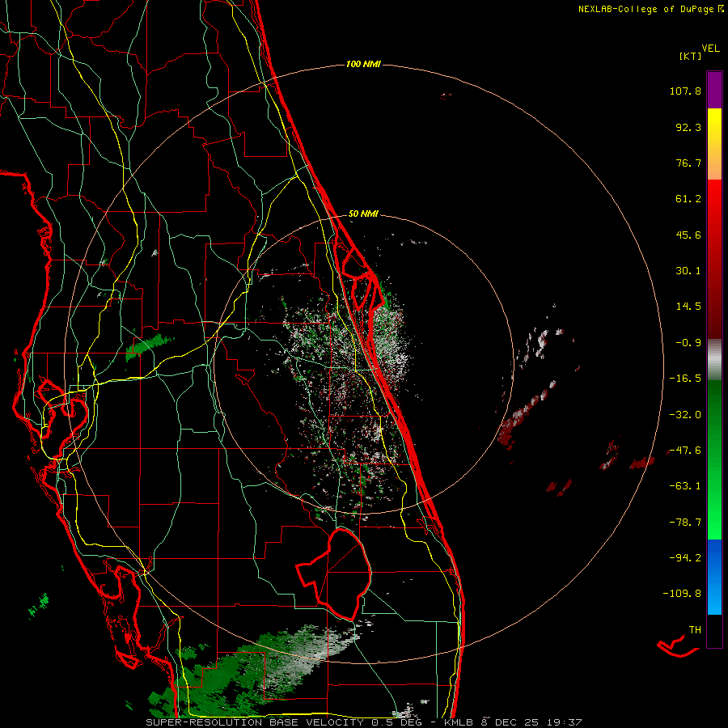Select the -78.7 legend value
The width and height of the screenshot is (728, 728).
(x=685, y=523)
